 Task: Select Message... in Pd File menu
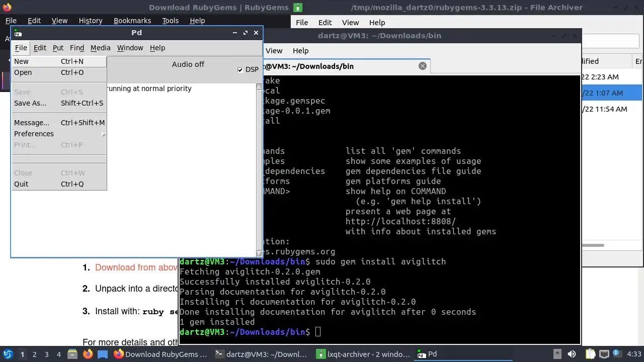[59, 123]
